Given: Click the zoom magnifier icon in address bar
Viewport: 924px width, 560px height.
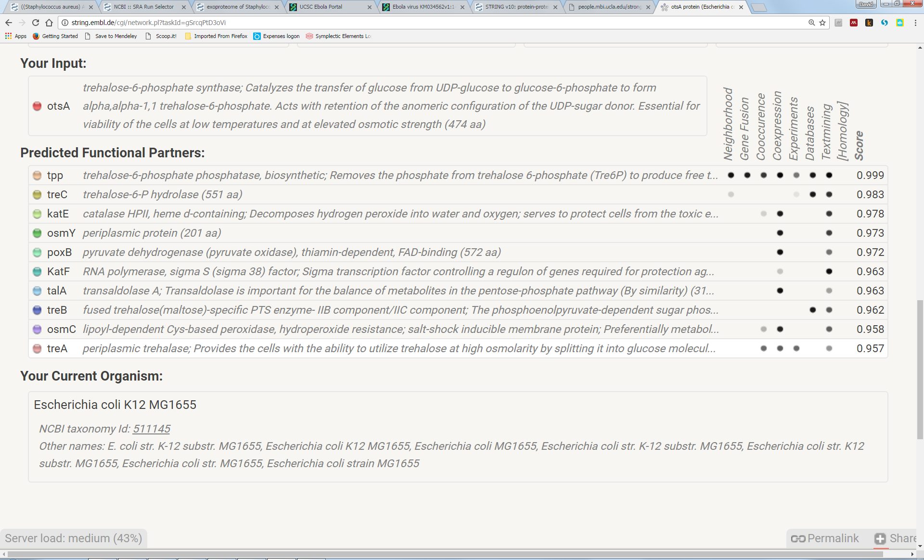Looking at the screenshot, I should click(x=811, y=23).
